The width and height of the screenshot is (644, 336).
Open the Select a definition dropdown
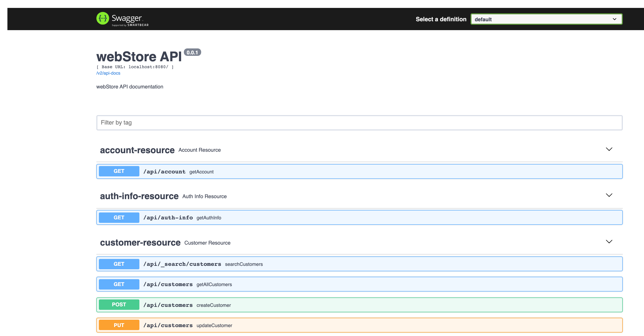[x=546, y=19]
